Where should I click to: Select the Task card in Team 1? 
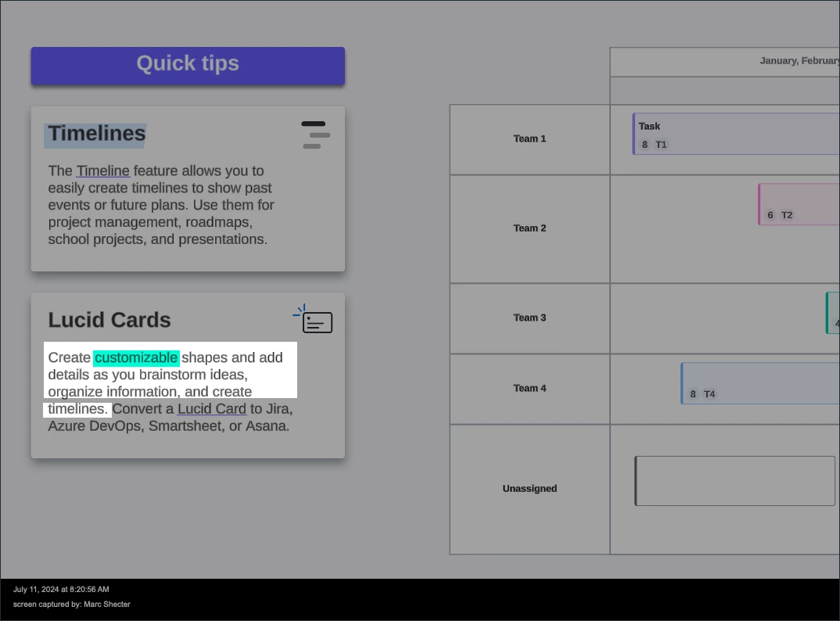click(x=736, y=134)
